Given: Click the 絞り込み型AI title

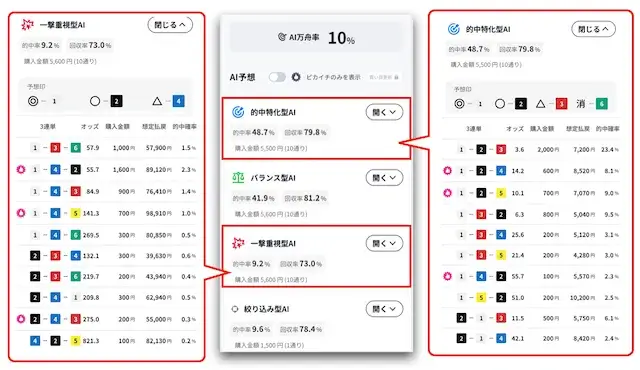Looking at the screenshot, I should [267, 309].
